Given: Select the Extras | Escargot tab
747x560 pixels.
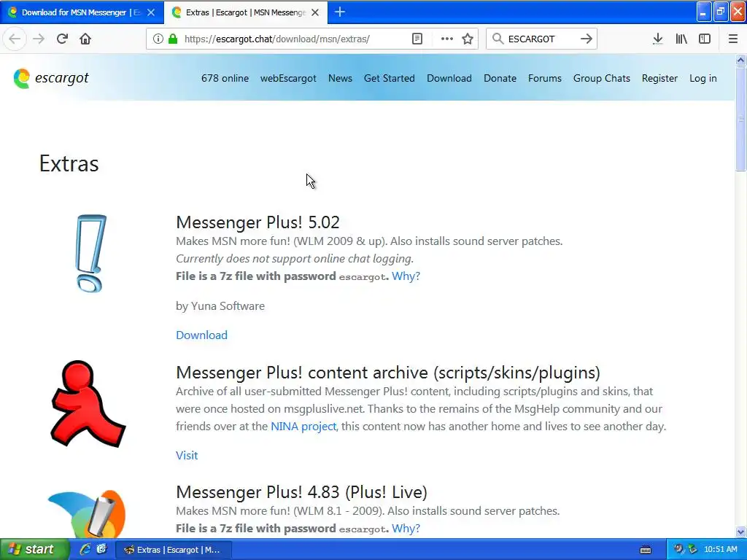Looking at the screenshot, I should click(246, 12).
